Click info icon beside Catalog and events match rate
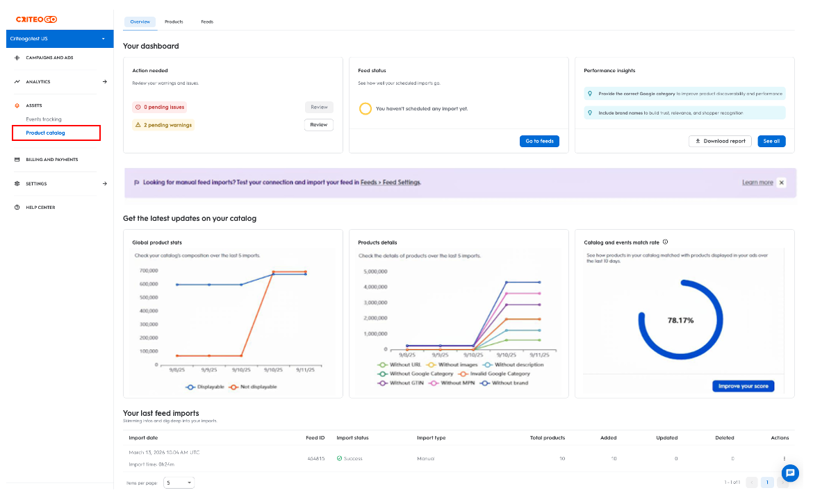The width and height of the screenshot is (813, 504). (665, 242)
